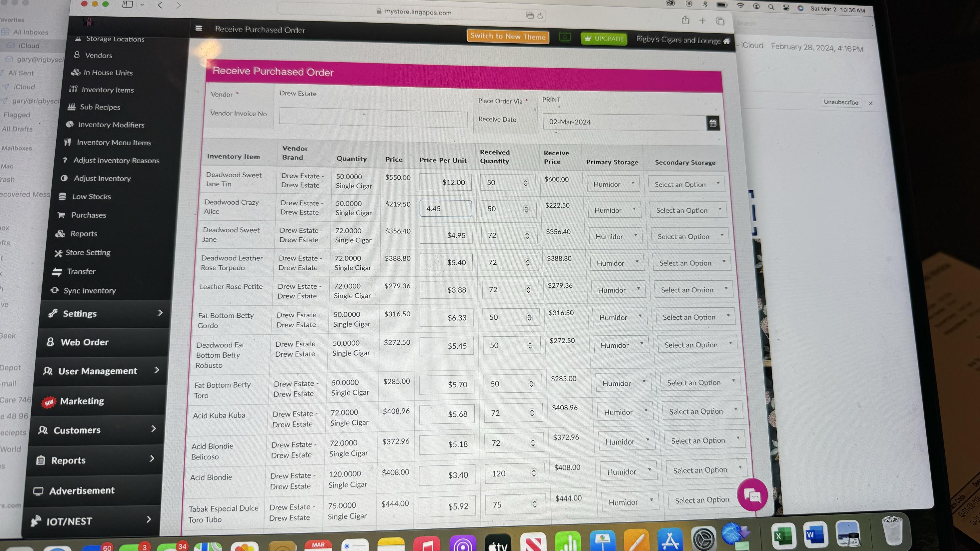Open Primary Storage dropdown for Acid Blondie Belicoso
This screenshot has height=551, width=980.
[626, 441]
